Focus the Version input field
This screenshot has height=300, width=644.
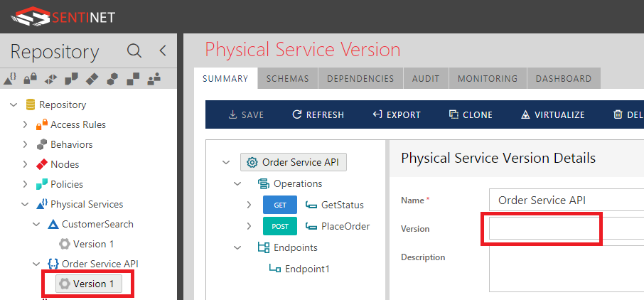pyautogui.click(x=567, y=228)
